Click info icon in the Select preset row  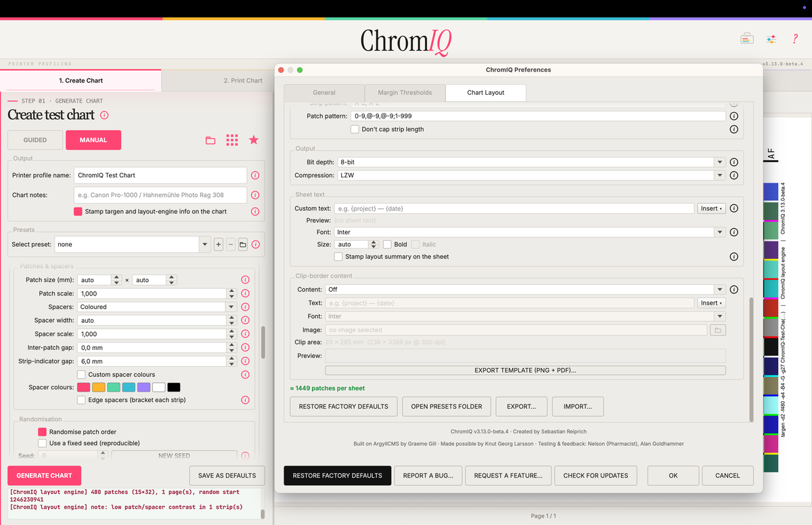256,244
